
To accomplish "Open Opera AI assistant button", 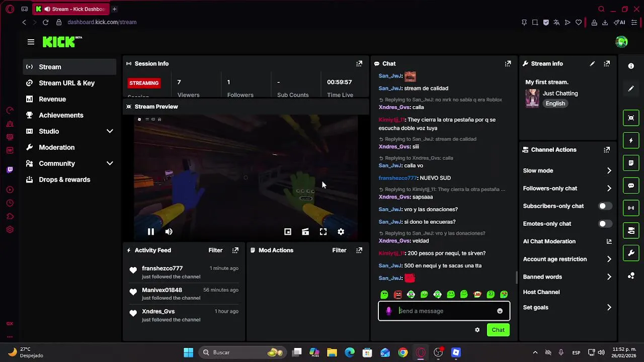I will (619, 22).
